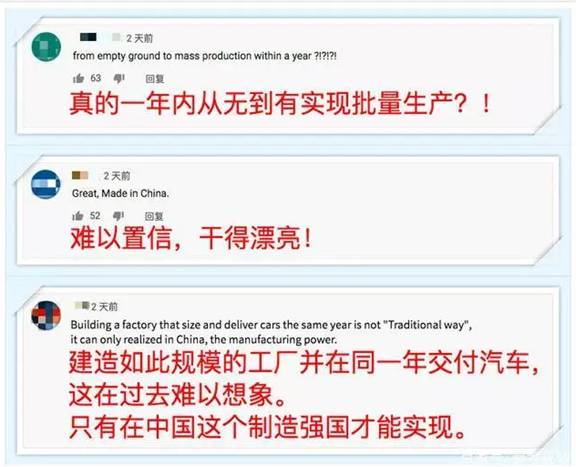Click 回复 under the Made in China comment
This screenshot has width=576, height=467.
(154, 216)
